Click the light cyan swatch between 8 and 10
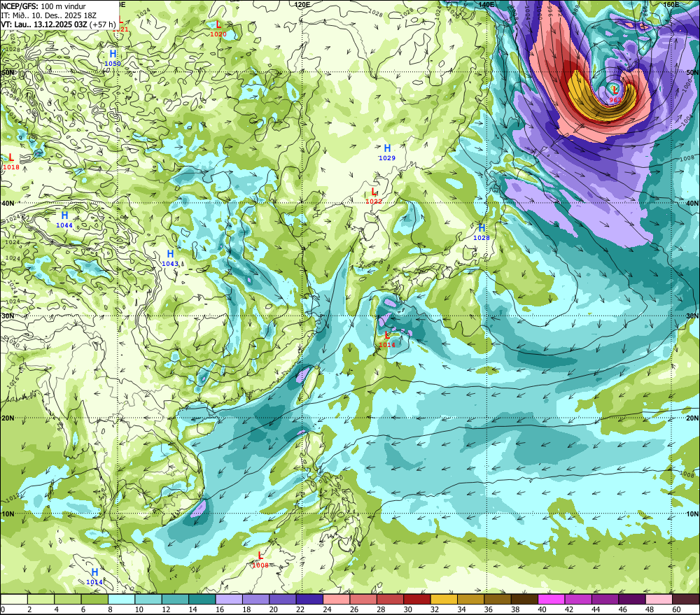Image resolution: width=700 pixels, height=615 pixels. 121,600
